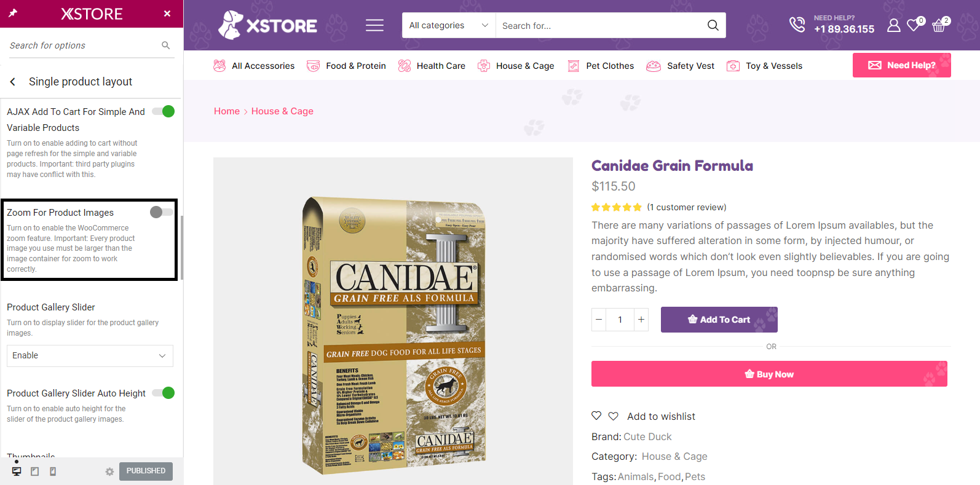Image resolution: width=980 pixels, height=485 pixels.
Task: Enable Zoom For Product Images toggle
Action: tap(162, 212)
